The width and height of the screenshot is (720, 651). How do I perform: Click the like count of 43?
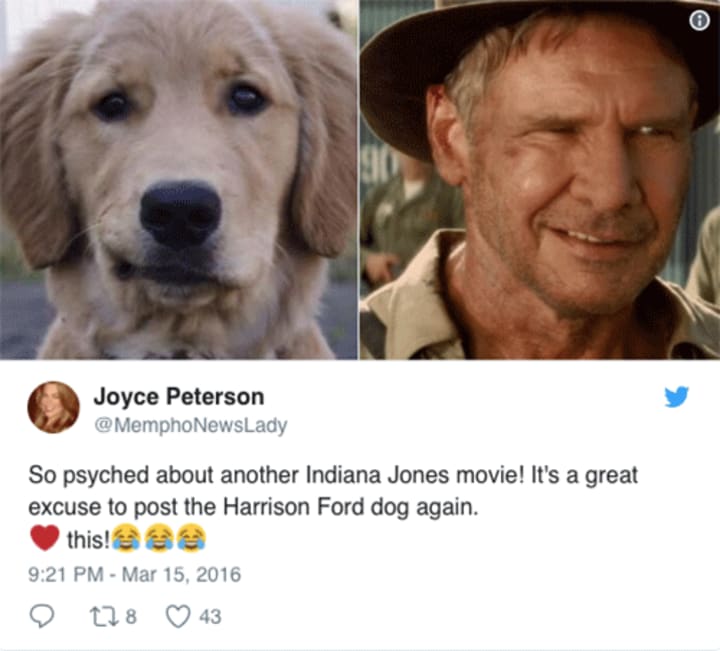pyautogui.click(x=210, y=616)
